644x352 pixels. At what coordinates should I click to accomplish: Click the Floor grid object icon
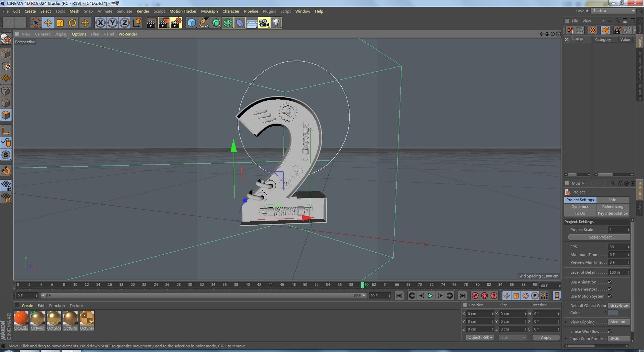(252, 23)
